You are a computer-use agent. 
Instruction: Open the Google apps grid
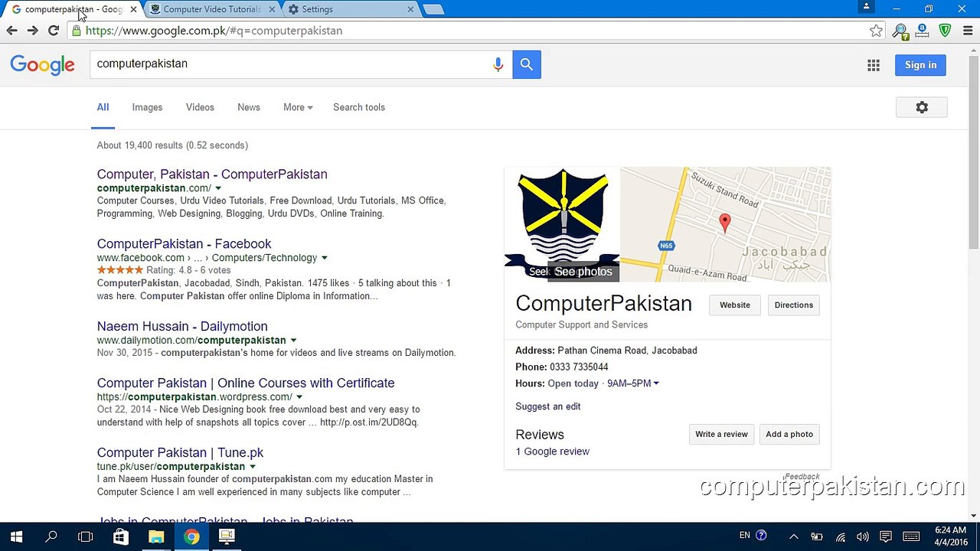coord(874,65)
